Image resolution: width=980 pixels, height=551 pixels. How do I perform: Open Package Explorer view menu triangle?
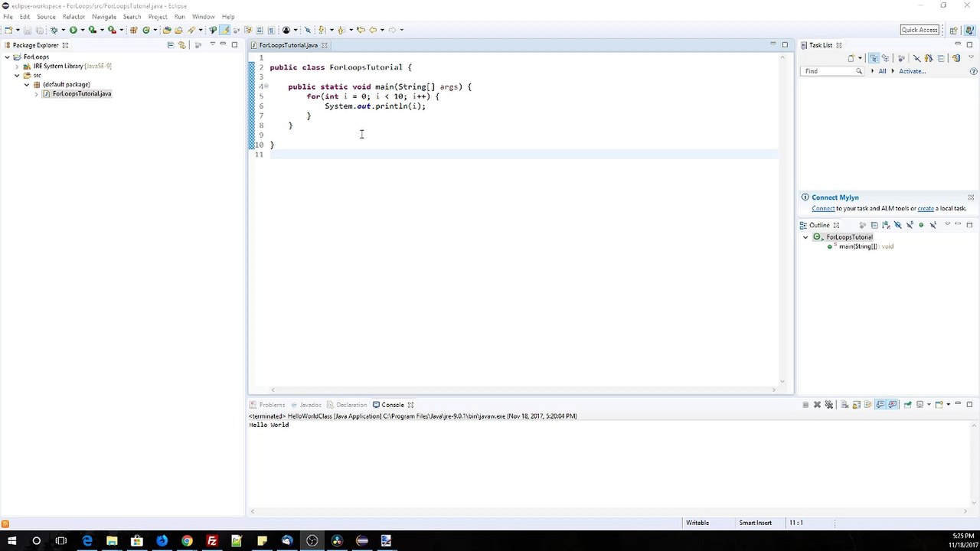pyautogui.click(x=212, y=45)
